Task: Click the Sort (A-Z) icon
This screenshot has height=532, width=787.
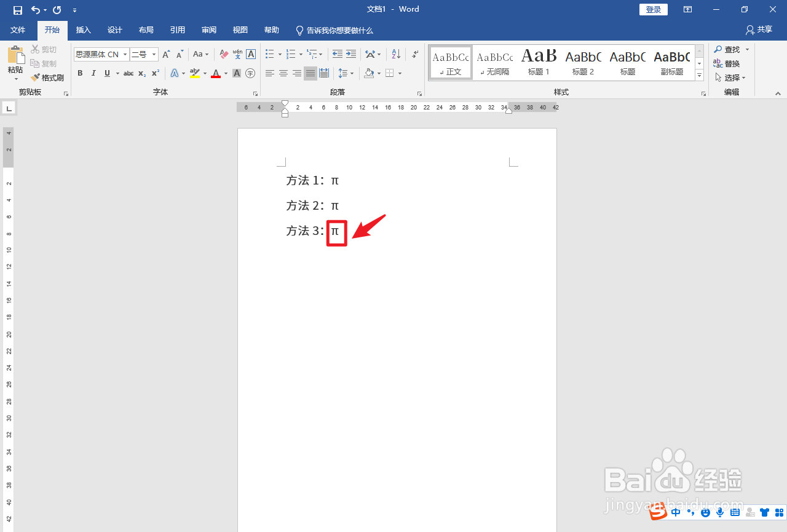Action: 396,55
